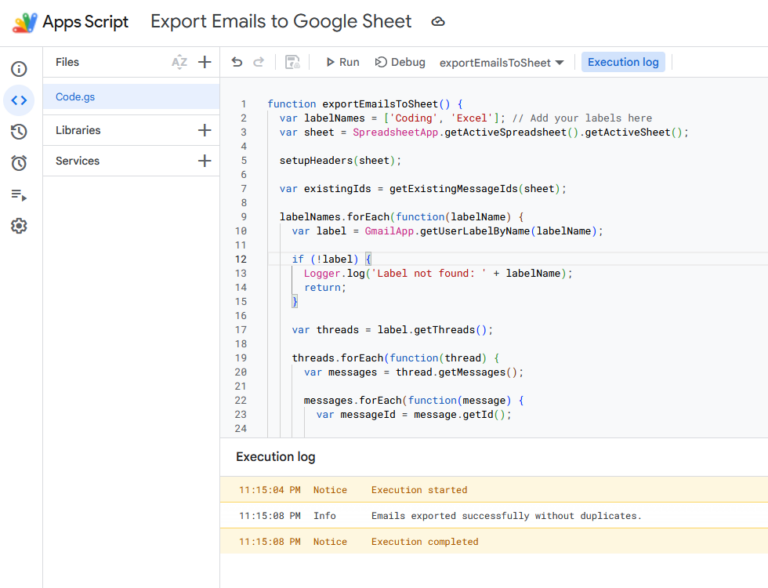The width and height of the screenshot is (768, 588).
Task: Run the selected function
Action: pos(342,62)
